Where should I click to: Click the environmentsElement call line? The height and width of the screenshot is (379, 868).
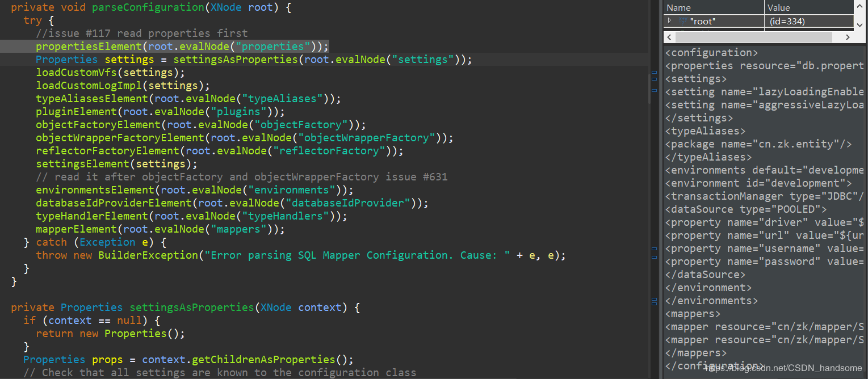pos(195,190)
